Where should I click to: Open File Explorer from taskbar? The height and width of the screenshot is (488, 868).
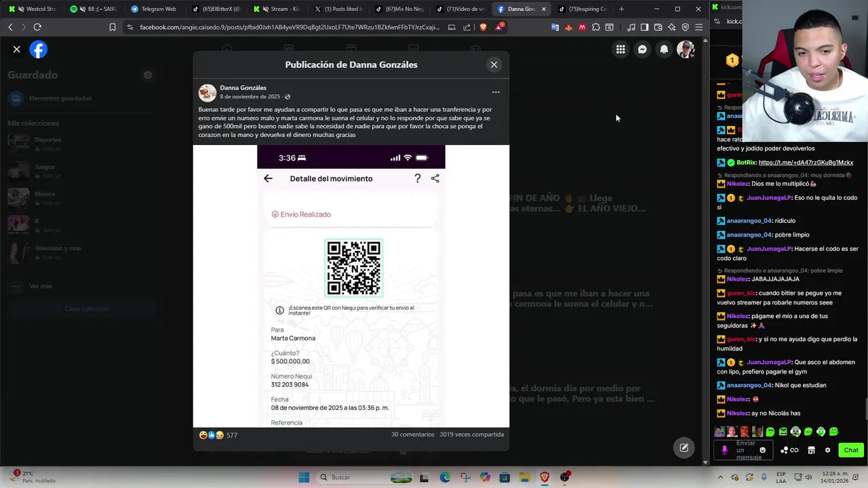524,477
